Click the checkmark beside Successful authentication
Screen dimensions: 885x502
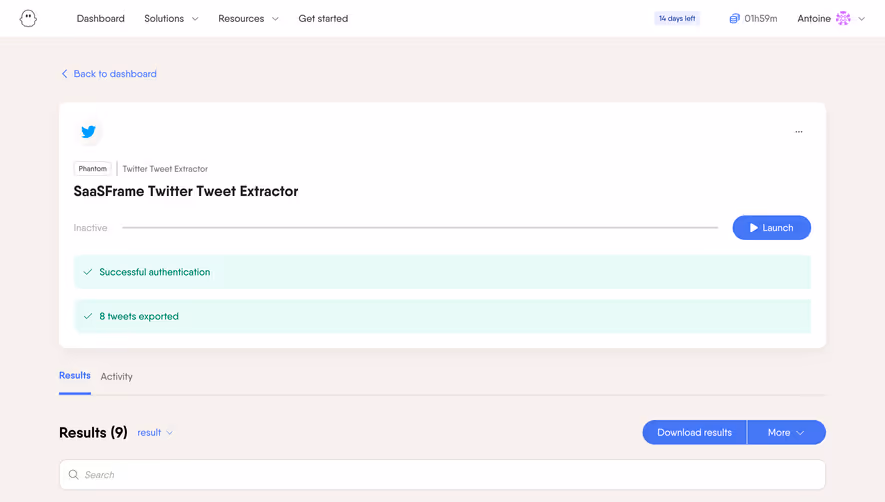coord(88,272)
